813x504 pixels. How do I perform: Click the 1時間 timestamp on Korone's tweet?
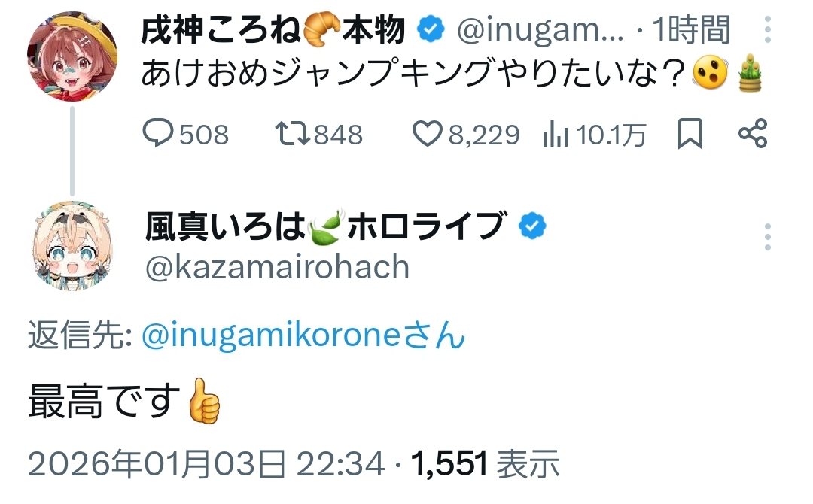[x=691, y=30]
